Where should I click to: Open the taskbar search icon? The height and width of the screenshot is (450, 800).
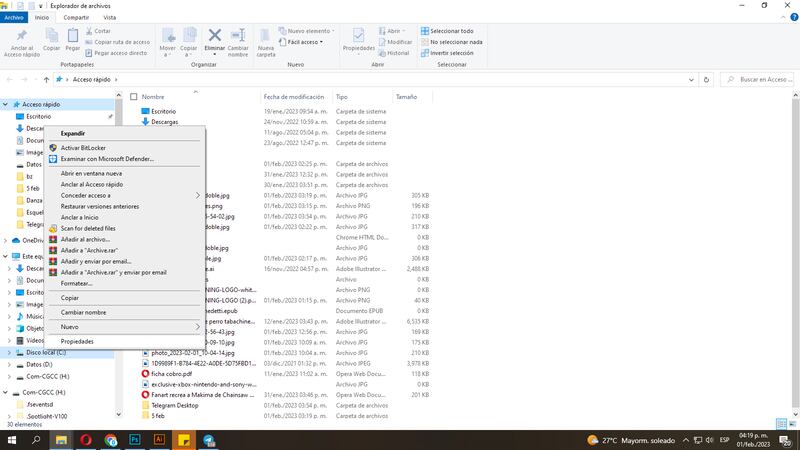[x=36, y=440]
